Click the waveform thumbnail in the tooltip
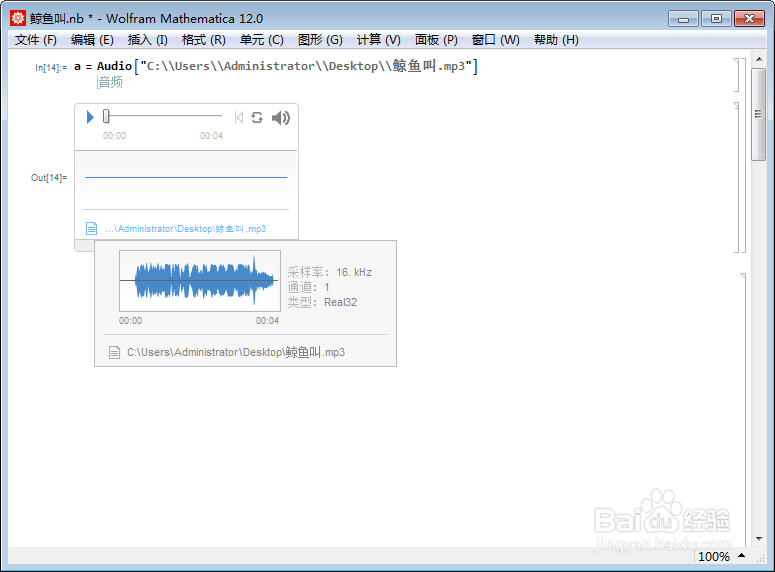 (200, 281)
